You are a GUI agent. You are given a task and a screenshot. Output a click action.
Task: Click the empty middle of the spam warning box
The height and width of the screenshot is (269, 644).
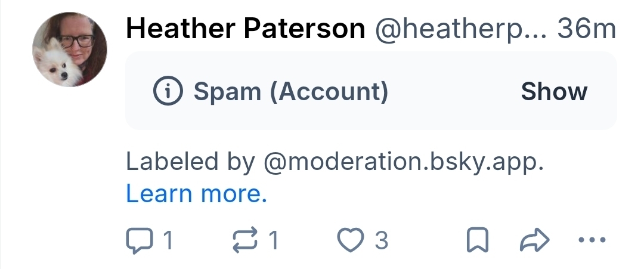click(453, 91)
